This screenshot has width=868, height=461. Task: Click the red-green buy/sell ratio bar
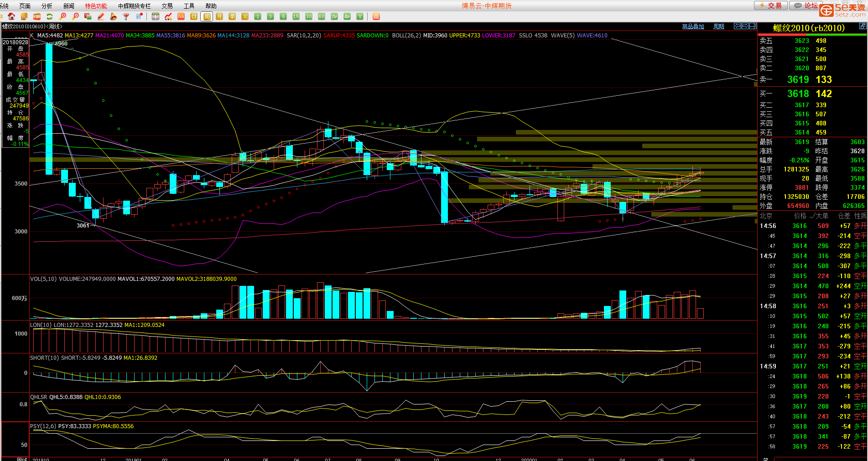[812, 34]
